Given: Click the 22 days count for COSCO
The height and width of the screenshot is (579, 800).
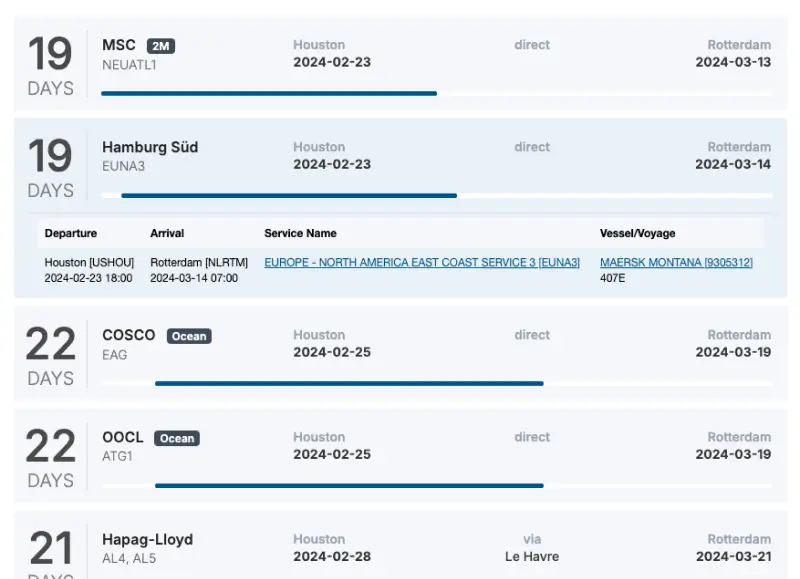Looking at the screenshot, I should click(x=50, y=344).
